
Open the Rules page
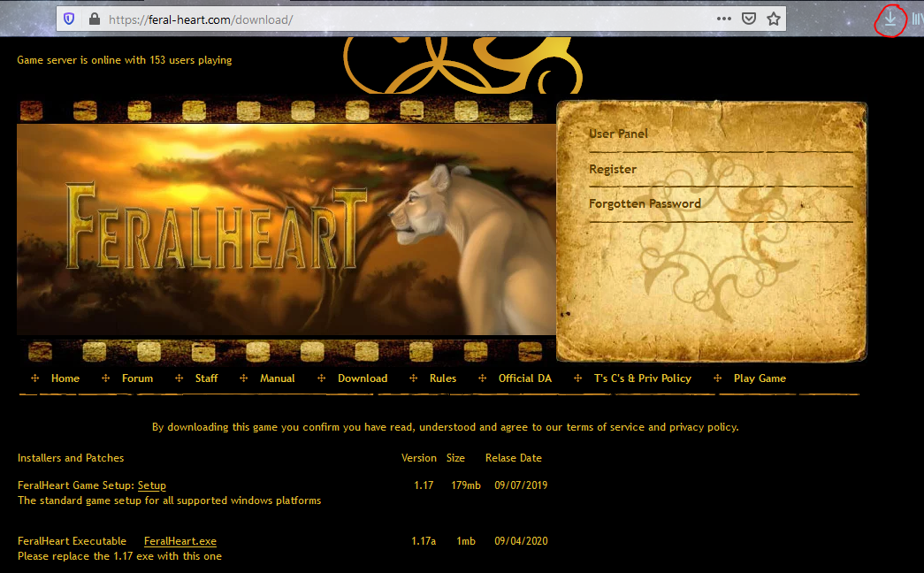tap(443, 378)
